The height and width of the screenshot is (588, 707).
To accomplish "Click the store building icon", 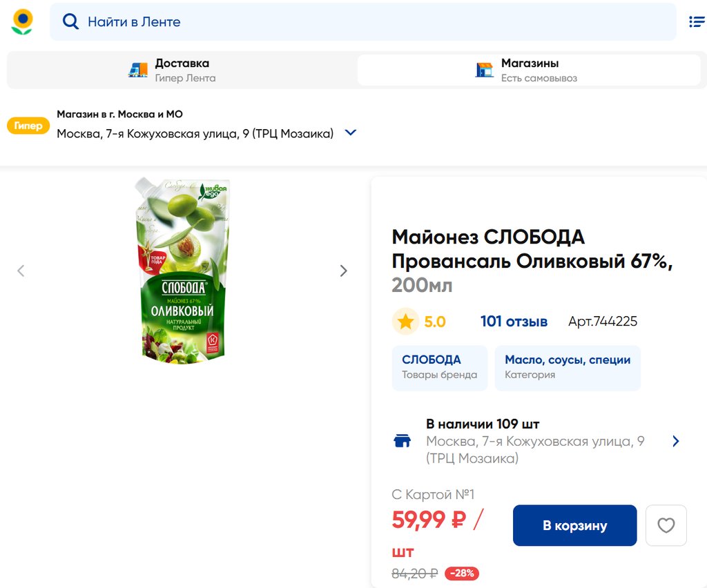I will point(485,70).
